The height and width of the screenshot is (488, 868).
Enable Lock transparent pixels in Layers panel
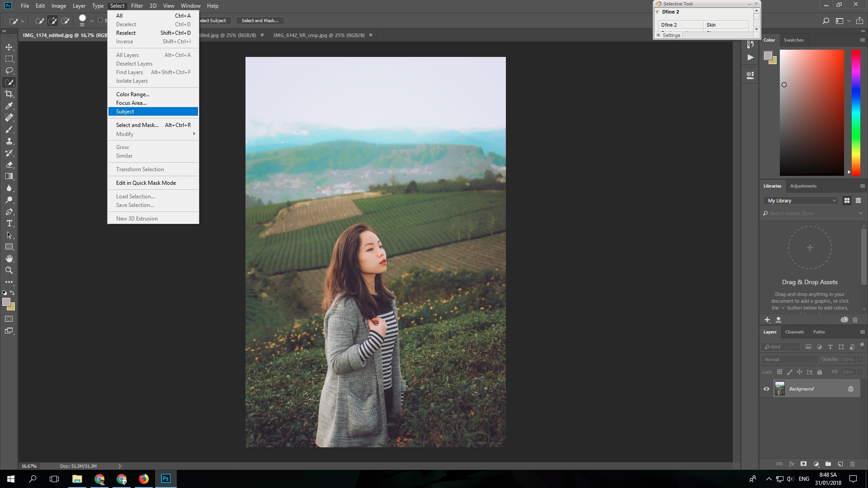(x=780, y=372)
